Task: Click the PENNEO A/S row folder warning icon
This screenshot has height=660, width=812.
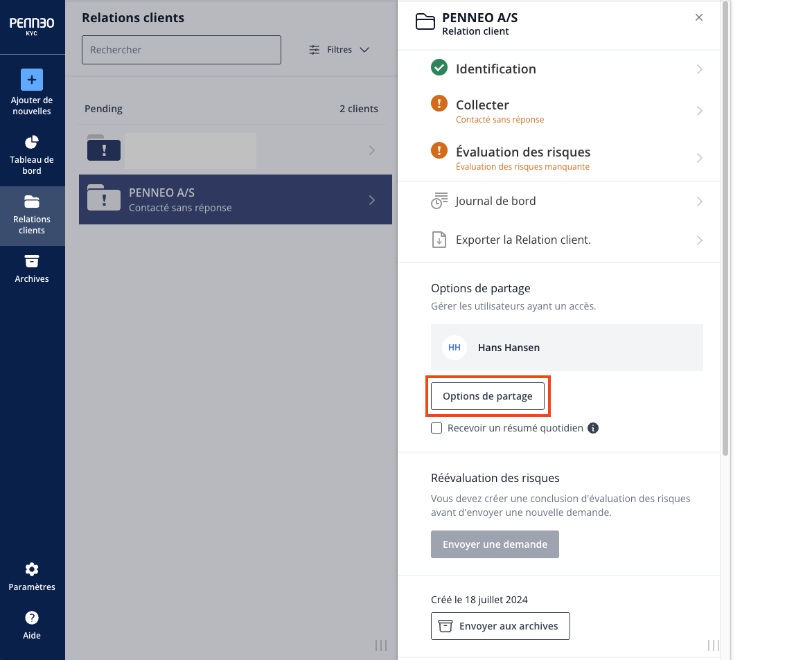Action: [103, 198]
